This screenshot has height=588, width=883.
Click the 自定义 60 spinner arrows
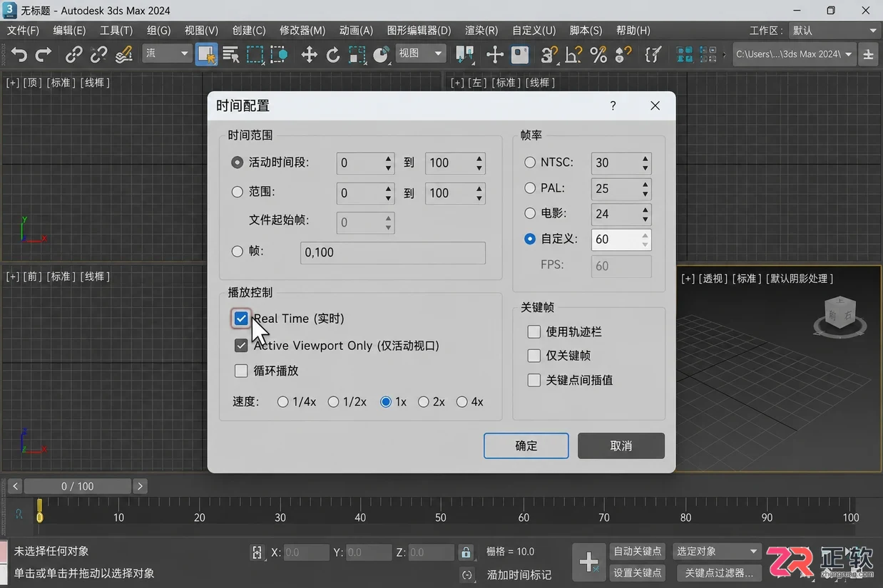pos(645,239)
